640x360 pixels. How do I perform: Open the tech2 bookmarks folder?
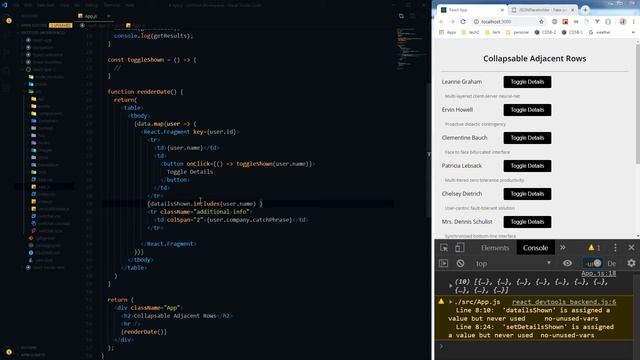click(x=470, y=32)
